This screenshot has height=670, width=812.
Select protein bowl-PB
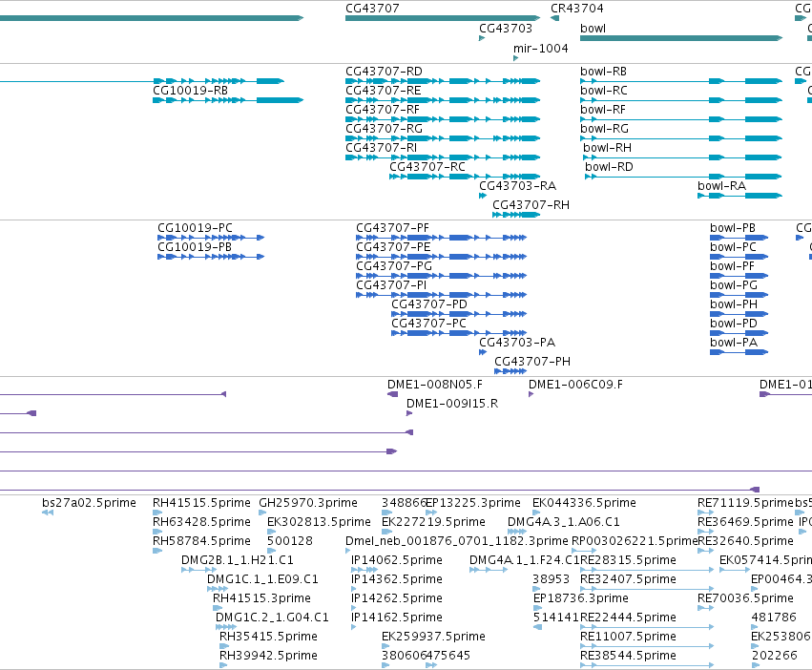click(x=739, y=238)
